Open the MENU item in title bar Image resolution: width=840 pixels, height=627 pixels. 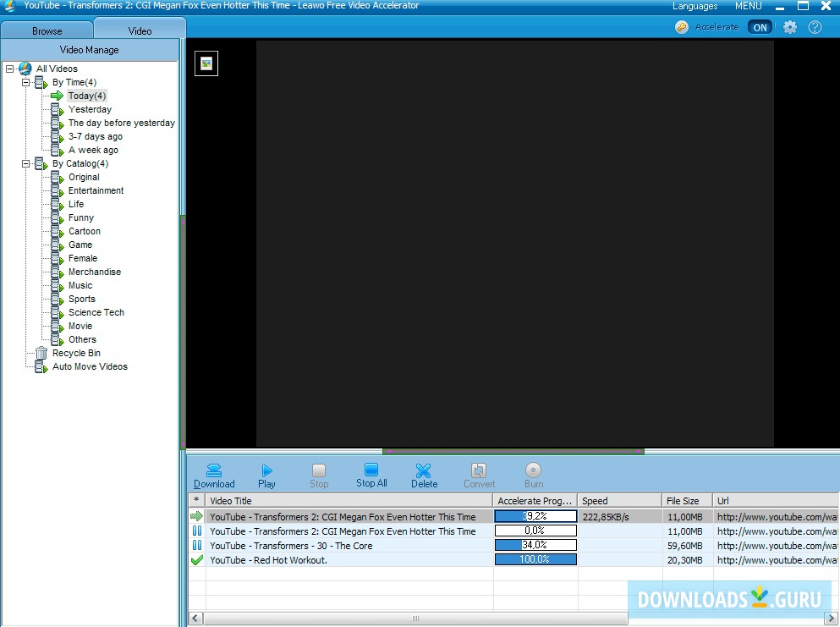point(748,6)
